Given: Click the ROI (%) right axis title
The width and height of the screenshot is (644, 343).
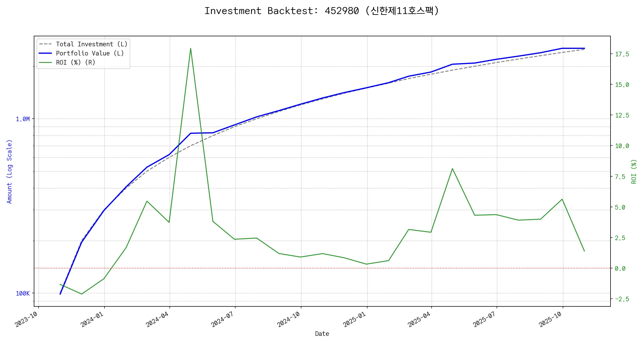Looking at the screenshot, I should 634,171.
